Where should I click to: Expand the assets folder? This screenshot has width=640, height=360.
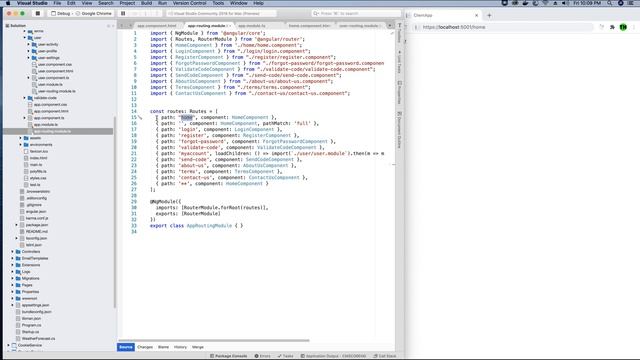coord(20,138)
